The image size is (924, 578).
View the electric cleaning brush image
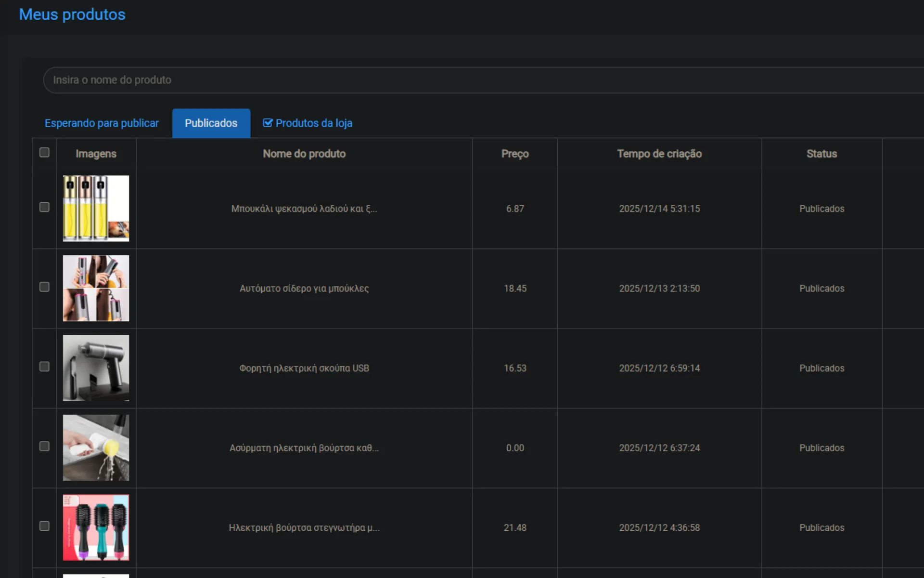pyautogui.click(x=96, y=448)
